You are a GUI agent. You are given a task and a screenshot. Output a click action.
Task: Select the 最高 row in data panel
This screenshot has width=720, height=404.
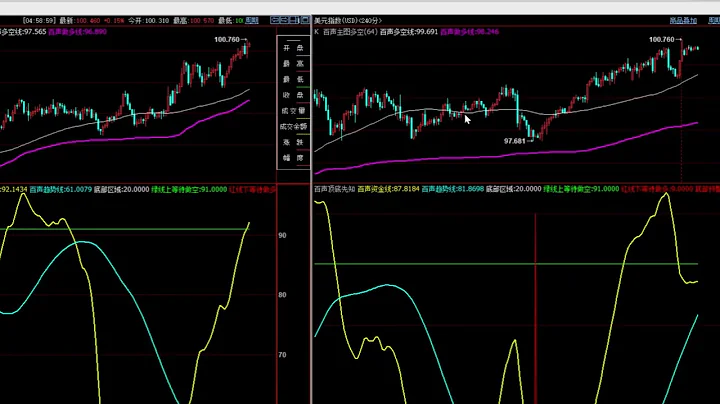coord(293,64)
